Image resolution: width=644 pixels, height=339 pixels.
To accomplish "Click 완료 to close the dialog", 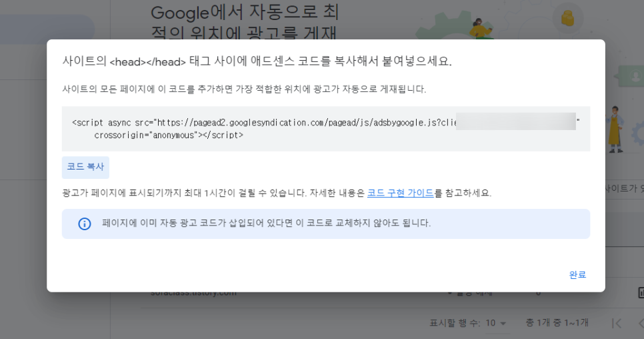I will [577, 275].
